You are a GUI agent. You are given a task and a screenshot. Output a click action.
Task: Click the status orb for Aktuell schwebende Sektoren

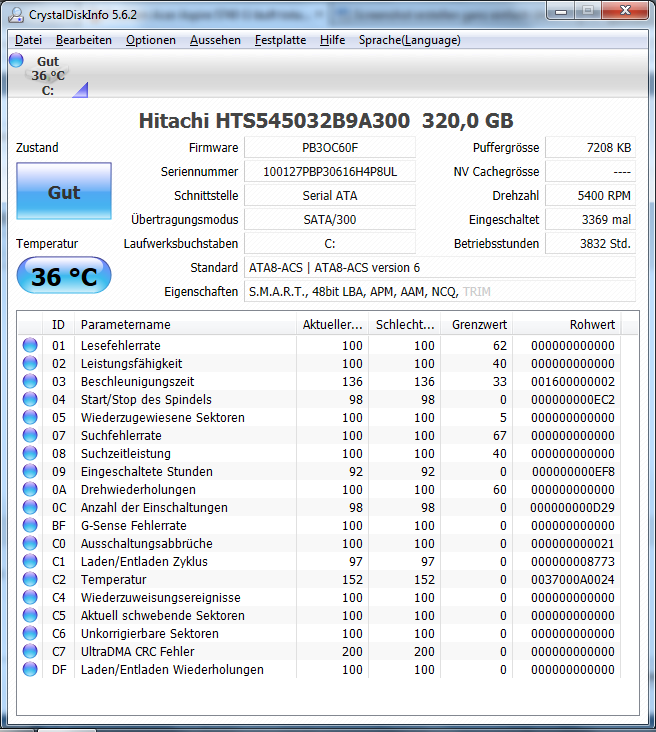pyautogui.click(x=30, y=615)
